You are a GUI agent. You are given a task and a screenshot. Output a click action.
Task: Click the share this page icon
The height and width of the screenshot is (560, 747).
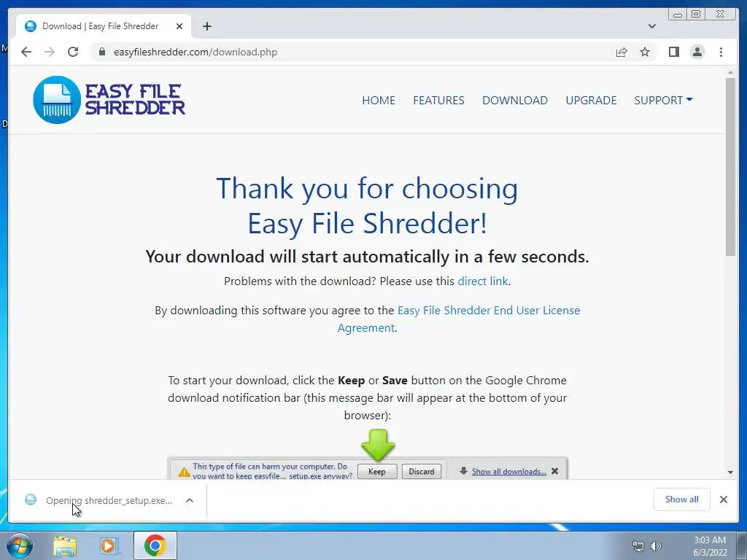click(622, 52)
